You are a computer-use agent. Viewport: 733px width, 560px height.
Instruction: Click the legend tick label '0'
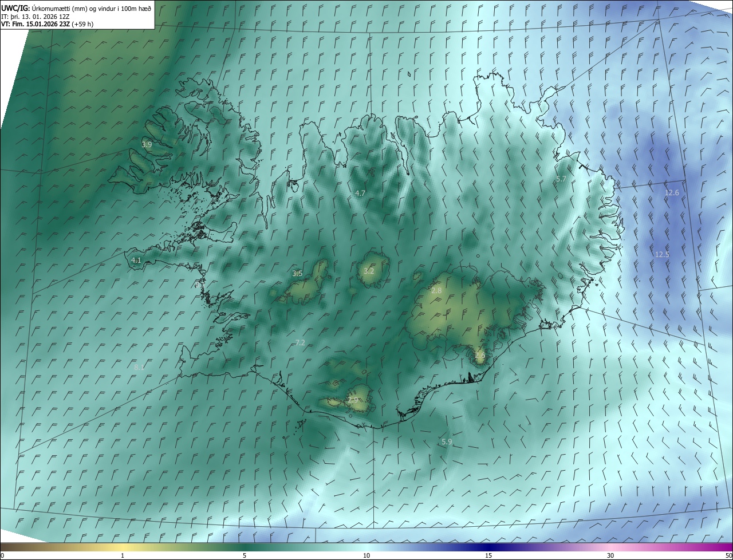pyautogui.click(x=2, y=555)
